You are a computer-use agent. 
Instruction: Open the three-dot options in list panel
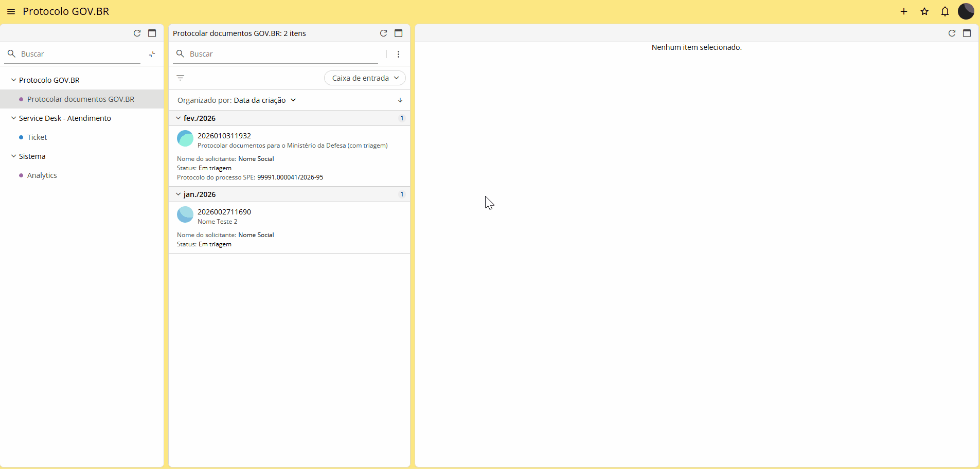coord(398,54)
